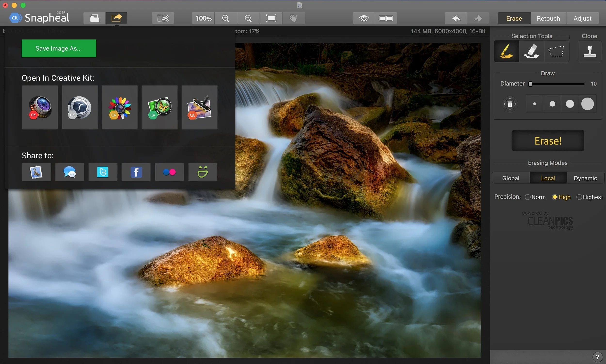Choose the polygon lasso selection tool
Viewport: 606px width, 364px height.
556,51
